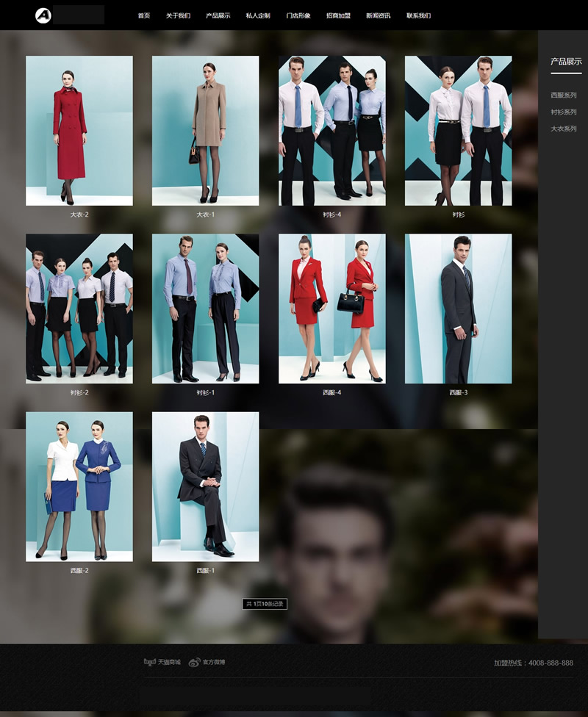
Task: Open the 招商加盟 menu item
Action: [x=338, y=15]
